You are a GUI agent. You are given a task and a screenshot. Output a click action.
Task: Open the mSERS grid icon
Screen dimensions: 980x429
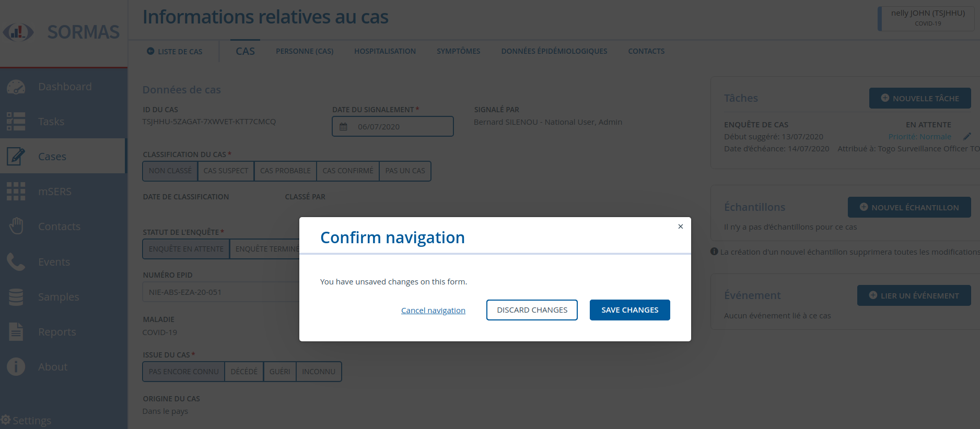(x=16, y=192)
